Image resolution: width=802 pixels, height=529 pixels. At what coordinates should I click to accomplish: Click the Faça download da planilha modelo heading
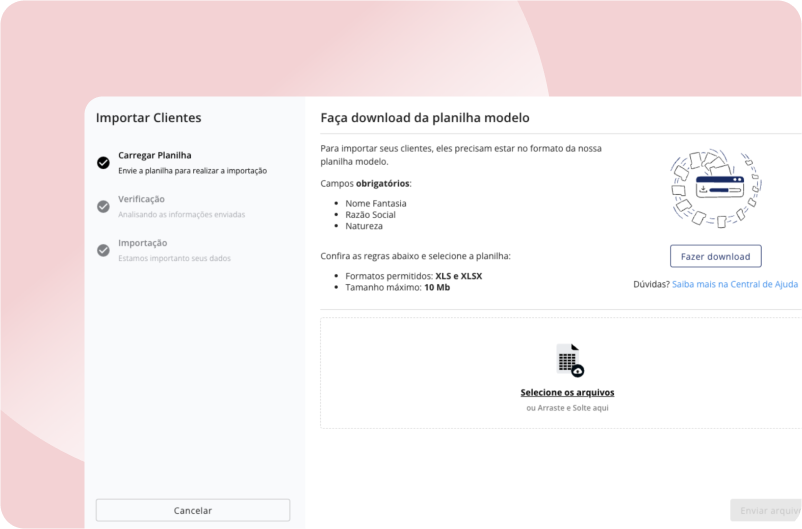click(x=425, y=118)
